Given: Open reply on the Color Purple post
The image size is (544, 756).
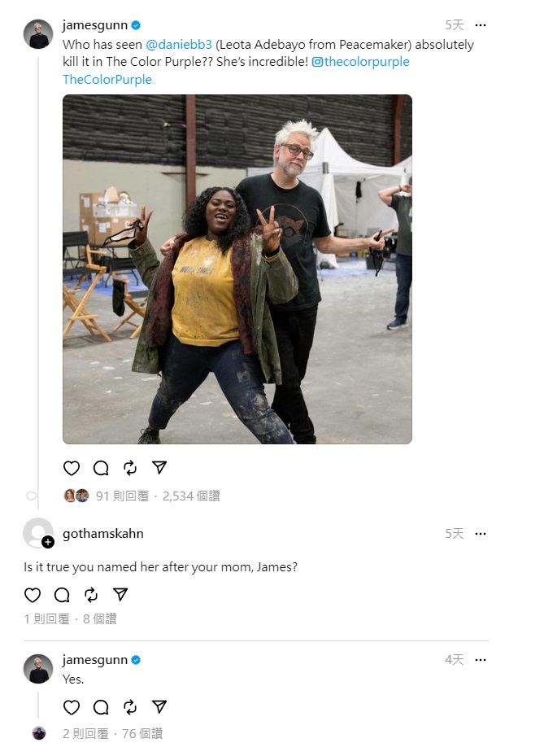Looking at the screenshot, I should coord(101,468).
